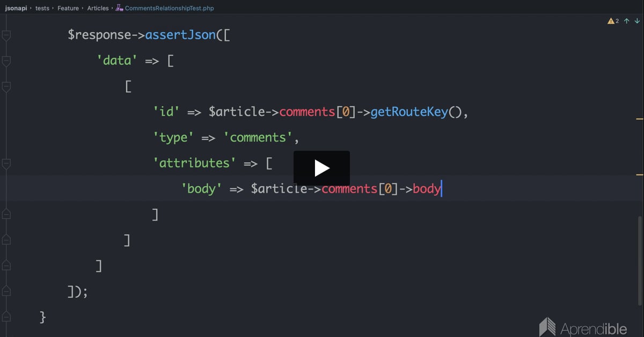
Task: Click fold-end marker beside the closing brace
Action: point(6,317)
